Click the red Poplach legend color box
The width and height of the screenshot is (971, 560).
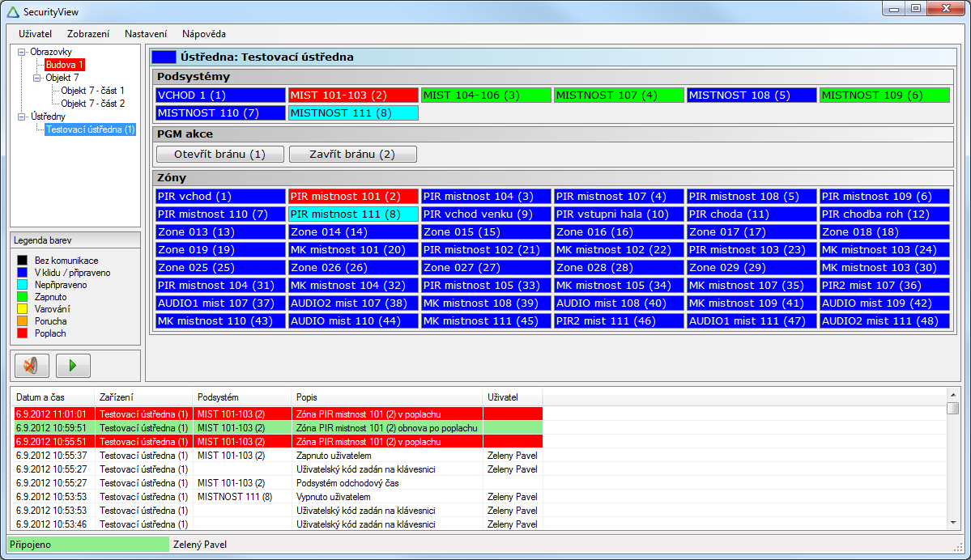[22, 333]
